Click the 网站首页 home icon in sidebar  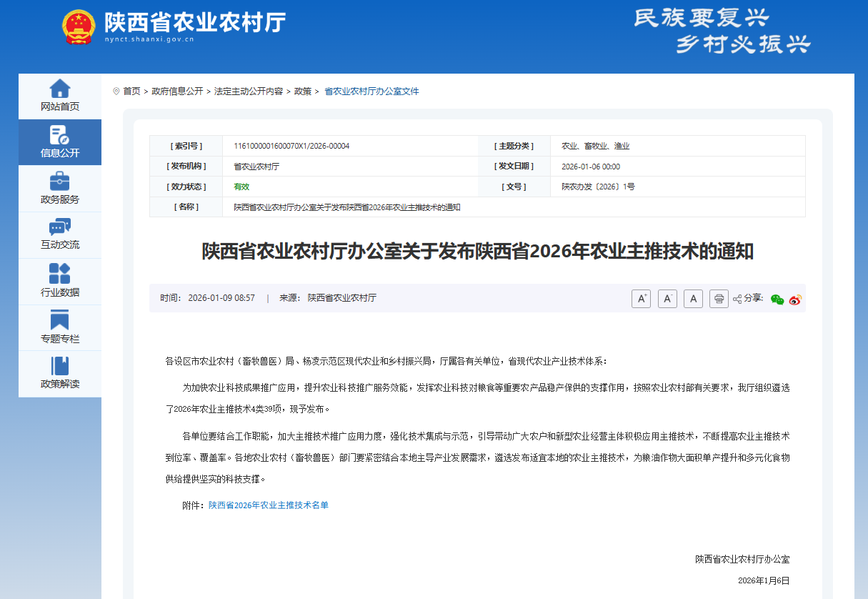click(x=60, y=89)
